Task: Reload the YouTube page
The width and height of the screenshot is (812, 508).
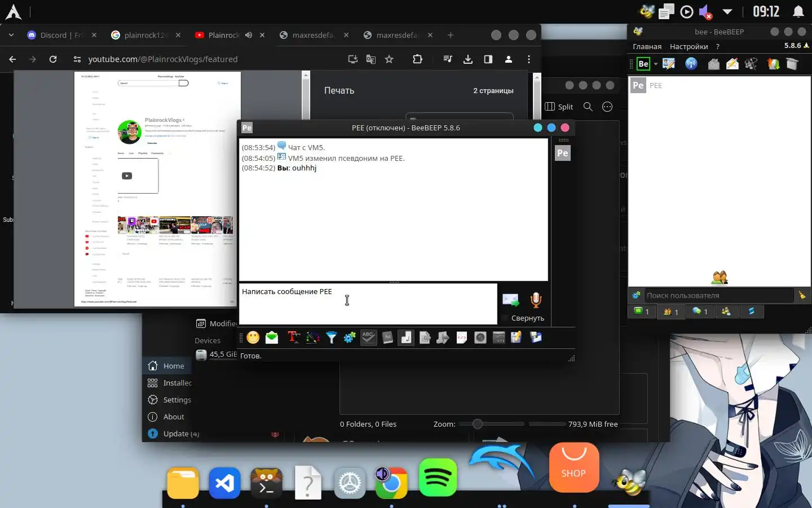Action: pos(53,59)
